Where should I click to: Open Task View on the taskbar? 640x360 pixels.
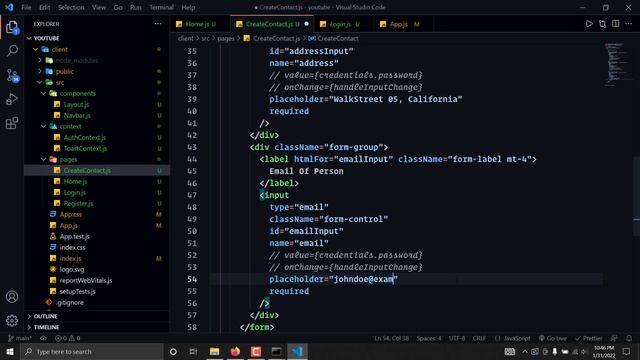(193, 351)
